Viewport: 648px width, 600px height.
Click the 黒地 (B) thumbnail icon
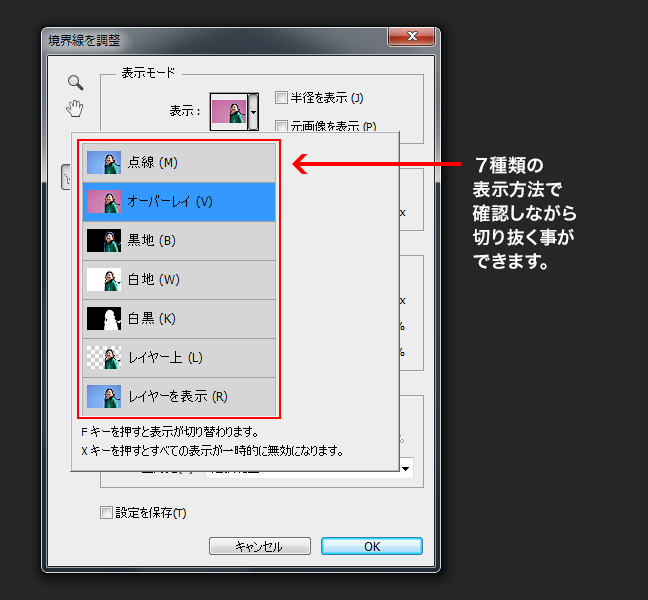coord(104,240)
